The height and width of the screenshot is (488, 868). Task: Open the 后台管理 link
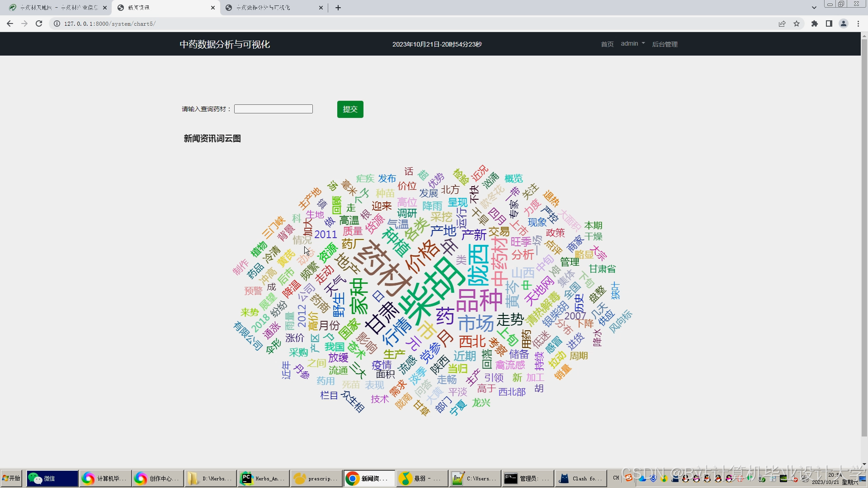665,44
